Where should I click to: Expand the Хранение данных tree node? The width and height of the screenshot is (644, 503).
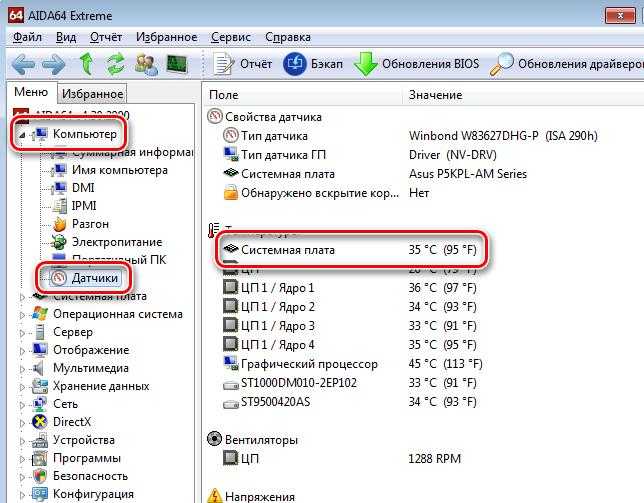pyautogui.click(x=22, y=387)
